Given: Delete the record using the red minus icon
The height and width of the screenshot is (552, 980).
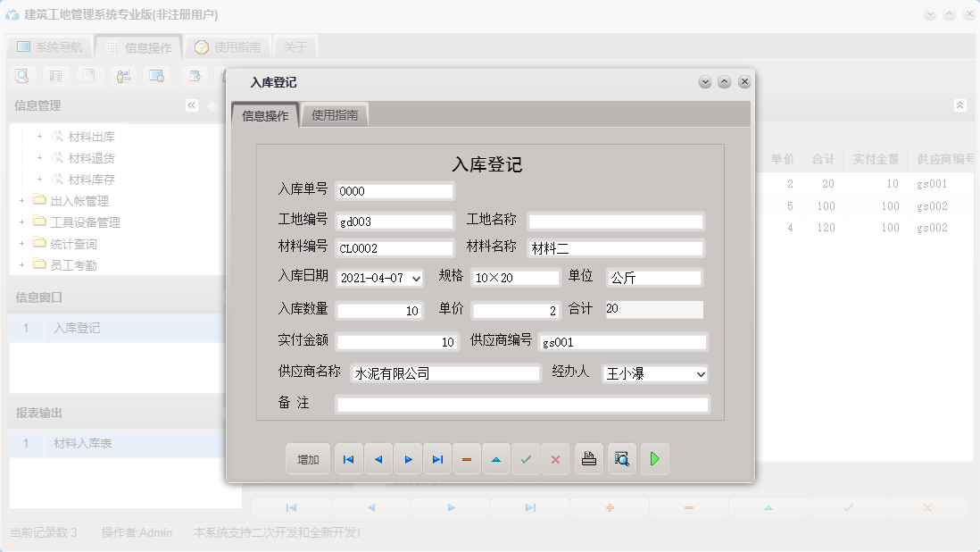Looking at the screenshot, I should coord(467,458).
